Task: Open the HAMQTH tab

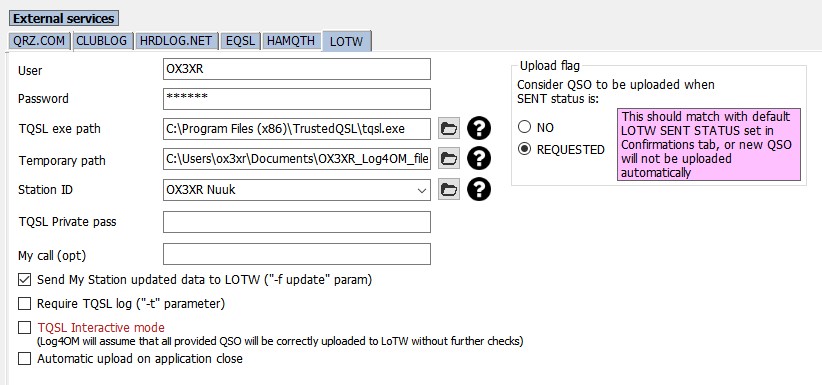Action: tap(291, 41)
